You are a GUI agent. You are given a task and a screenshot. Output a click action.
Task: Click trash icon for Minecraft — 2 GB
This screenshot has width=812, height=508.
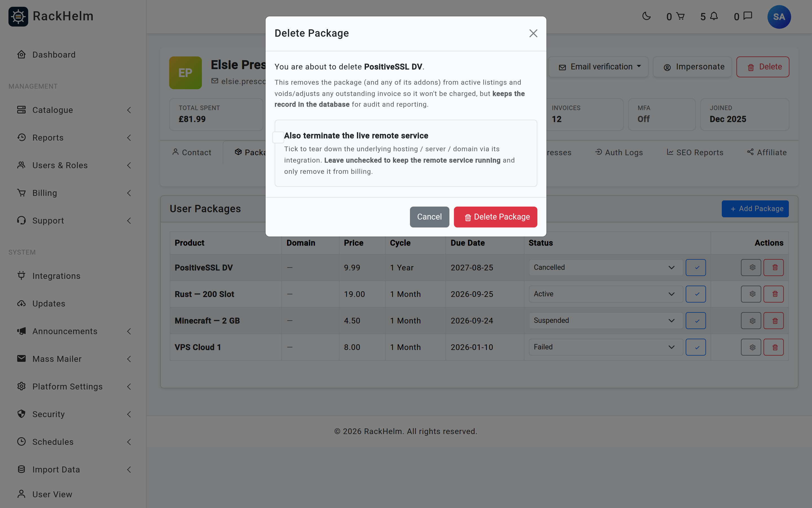coord(773,321)
